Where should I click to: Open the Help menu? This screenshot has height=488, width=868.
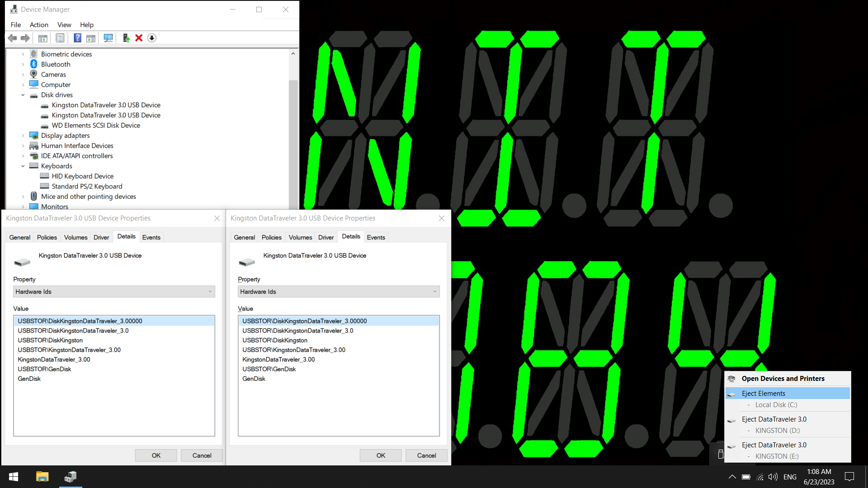click(87, 25)
